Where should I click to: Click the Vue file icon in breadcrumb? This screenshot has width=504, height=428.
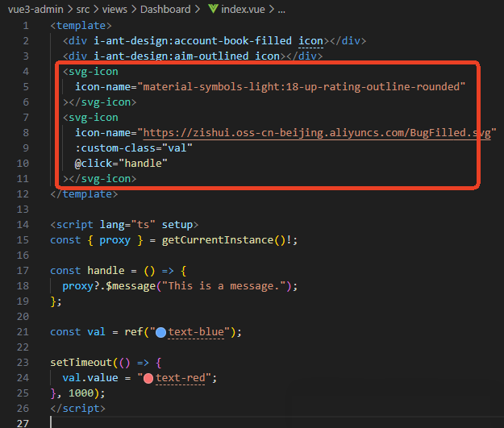(x=214, y=10)
